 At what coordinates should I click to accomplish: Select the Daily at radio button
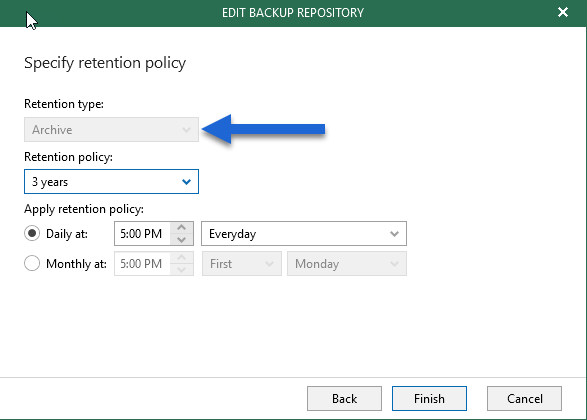point(32,234)
